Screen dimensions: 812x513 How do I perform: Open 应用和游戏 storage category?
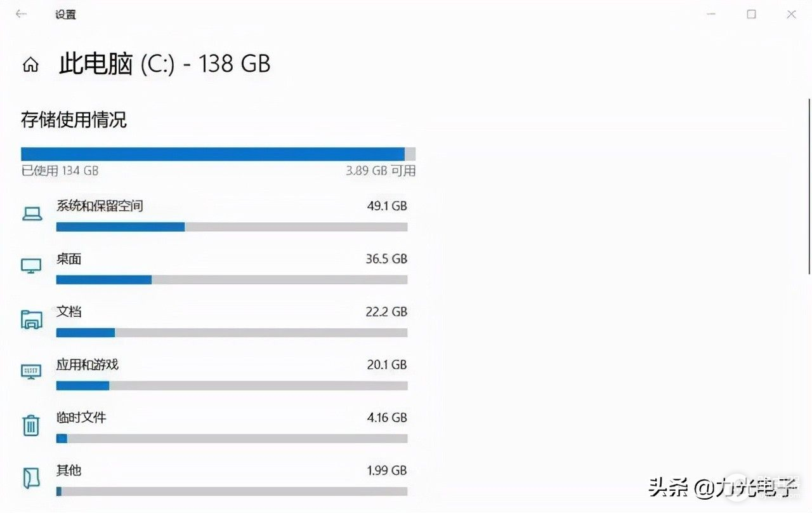(x=88, y=364)
